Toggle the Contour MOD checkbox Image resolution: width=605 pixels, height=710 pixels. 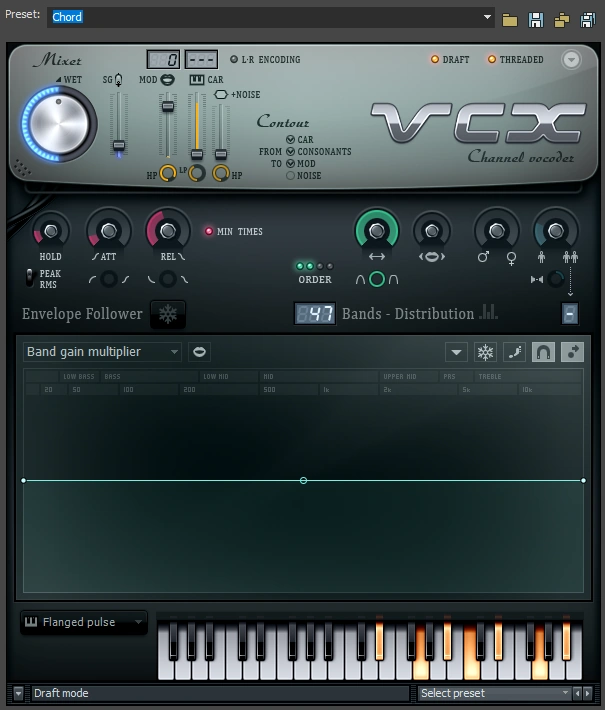290,163
